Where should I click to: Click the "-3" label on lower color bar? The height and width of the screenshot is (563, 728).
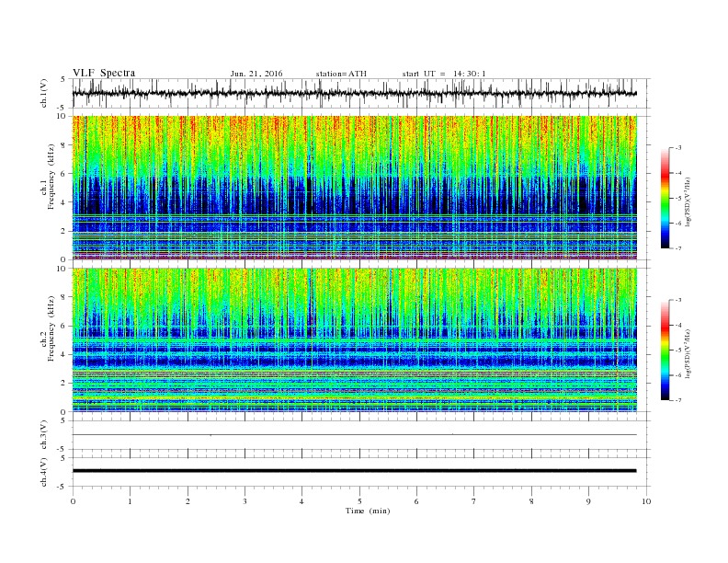coord(677,300)
